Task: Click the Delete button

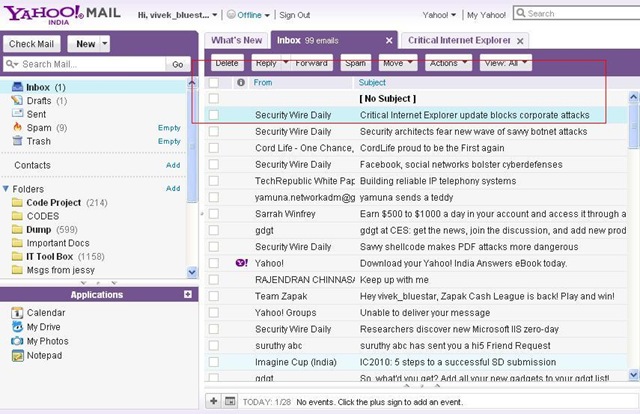Action: tap(227, 63)
